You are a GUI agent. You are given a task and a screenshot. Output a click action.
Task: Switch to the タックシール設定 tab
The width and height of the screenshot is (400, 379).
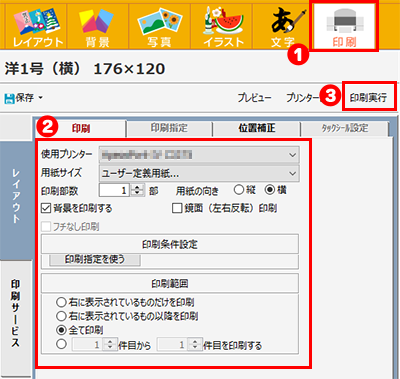[x=345, y=128]
